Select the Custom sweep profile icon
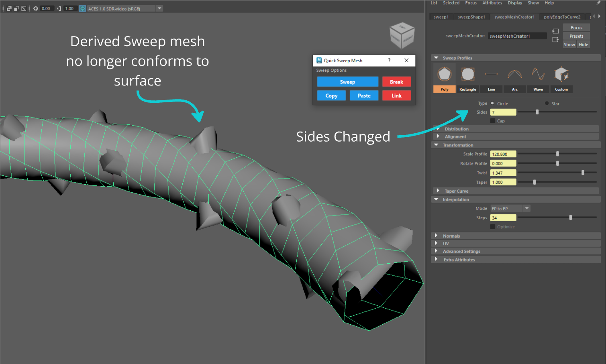 click(x=561, y=75)
